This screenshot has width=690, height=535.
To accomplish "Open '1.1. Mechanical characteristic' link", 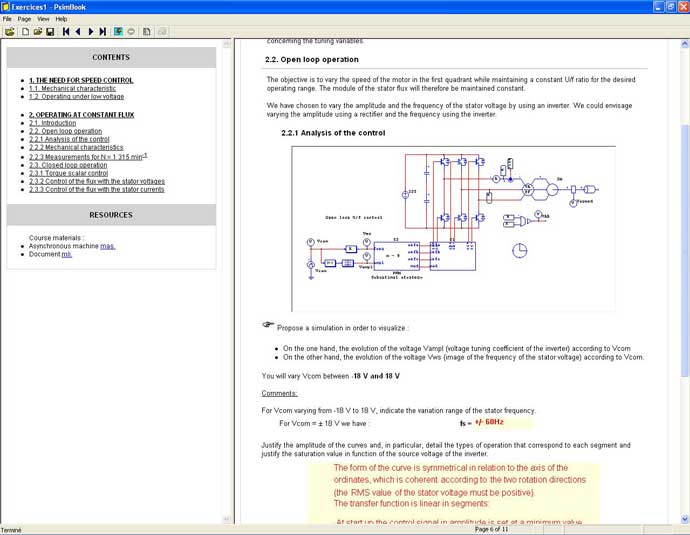I will coord(73,88).
